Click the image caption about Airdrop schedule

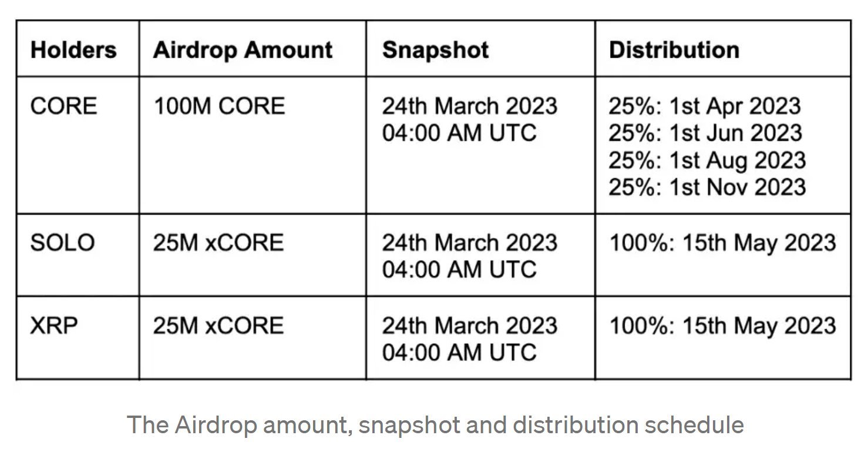tap(435, 424)
